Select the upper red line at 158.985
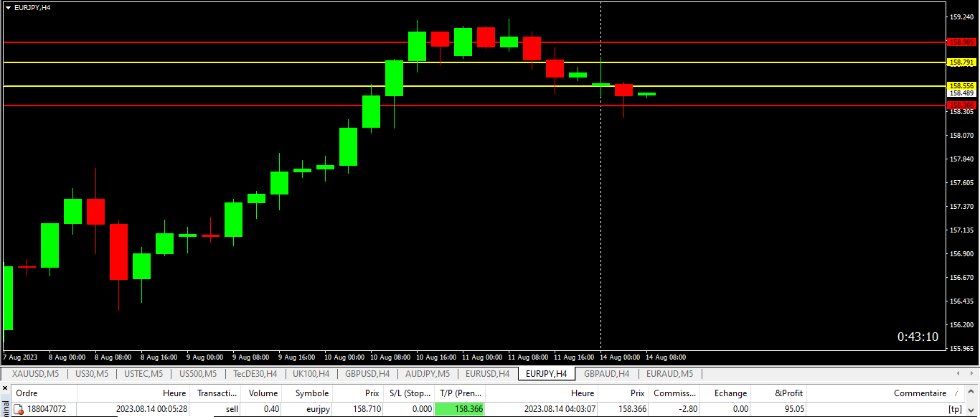This screenshot has width=980, height=417. [x=473, y=42]
